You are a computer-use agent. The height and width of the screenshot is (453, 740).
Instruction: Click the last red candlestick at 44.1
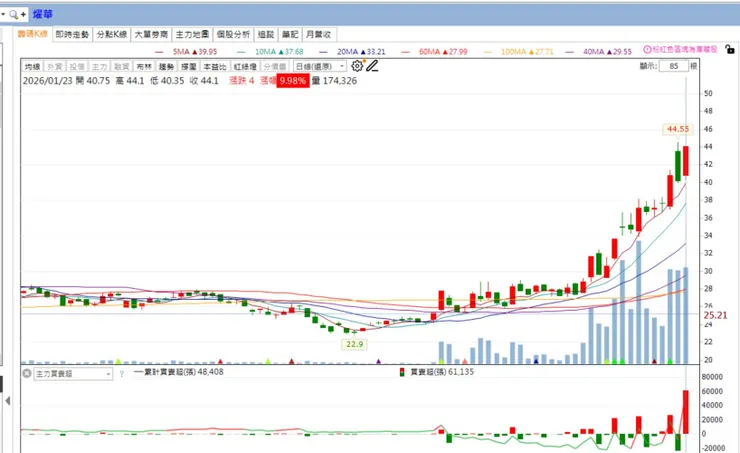click(x=686, y=161)
